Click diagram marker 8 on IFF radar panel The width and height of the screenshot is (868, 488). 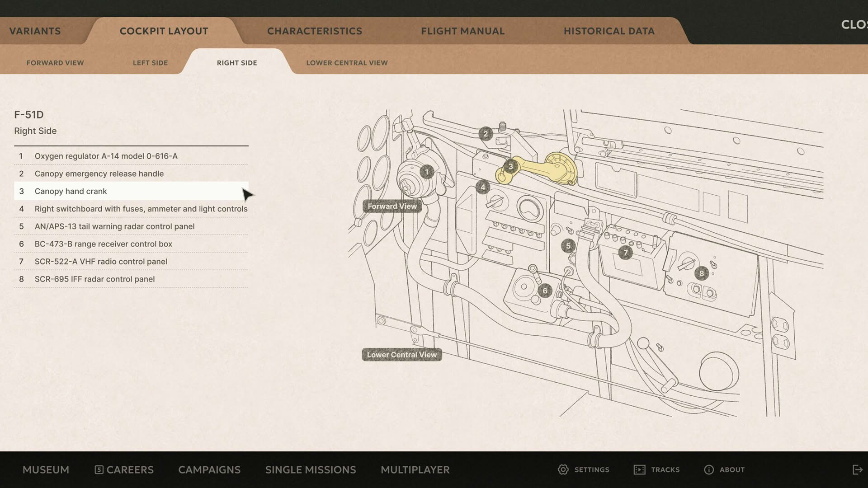pyautogui.click(x=702, y=273)
